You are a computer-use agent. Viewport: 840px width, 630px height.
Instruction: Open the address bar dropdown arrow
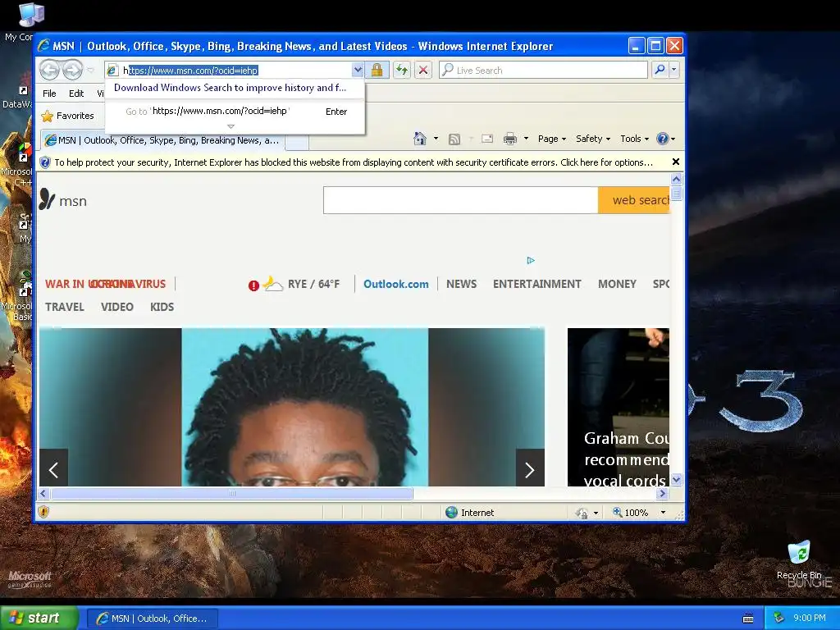(x=358, y=71)
